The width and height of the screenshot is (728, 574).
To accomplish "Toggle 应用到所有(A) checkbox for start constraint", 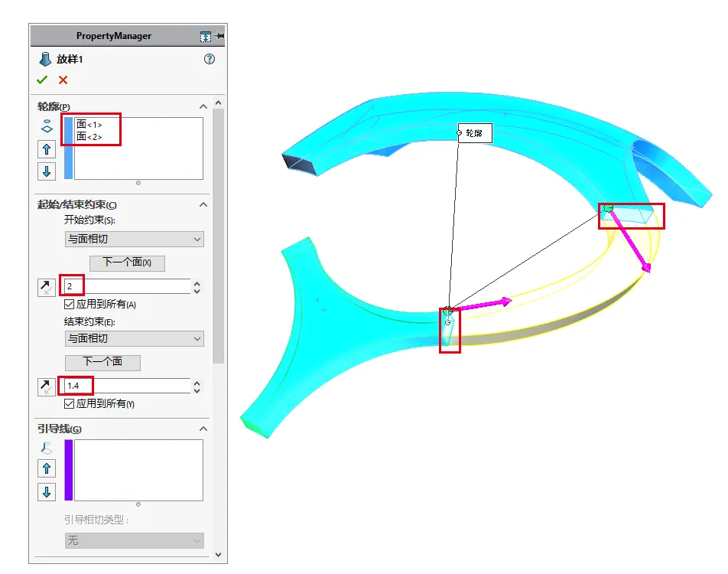I will pyautogui.click(x=69, y=305).
